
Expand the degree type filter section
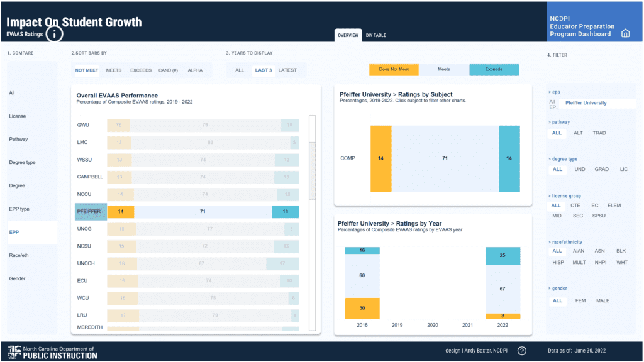click(563, 159)
